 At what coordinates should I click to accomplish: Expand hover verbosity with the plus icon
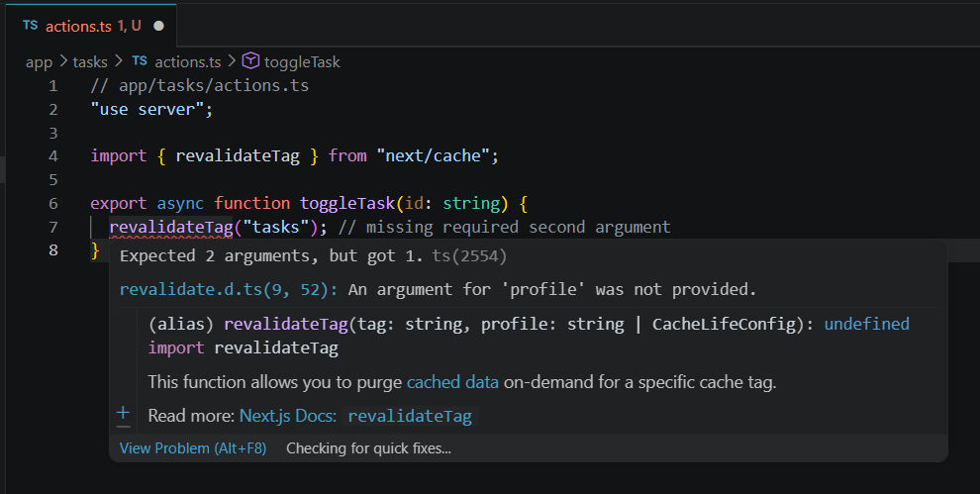(123, 412)
